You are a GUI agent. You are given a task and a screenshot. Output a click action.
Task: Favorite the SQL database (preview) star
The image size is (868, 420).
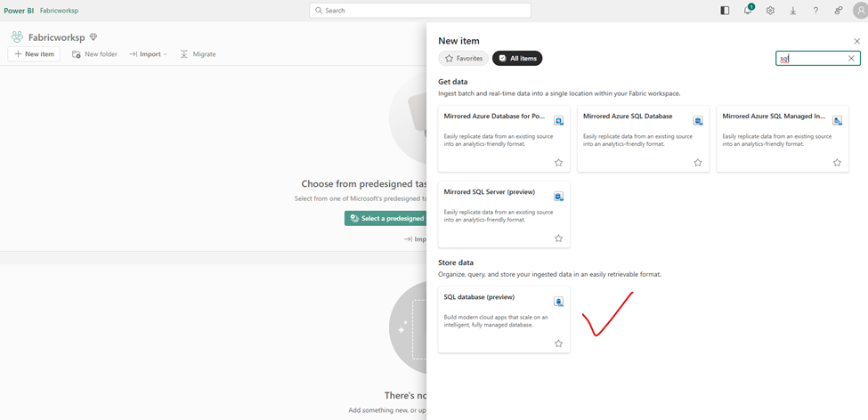click(x=558, y=343)
